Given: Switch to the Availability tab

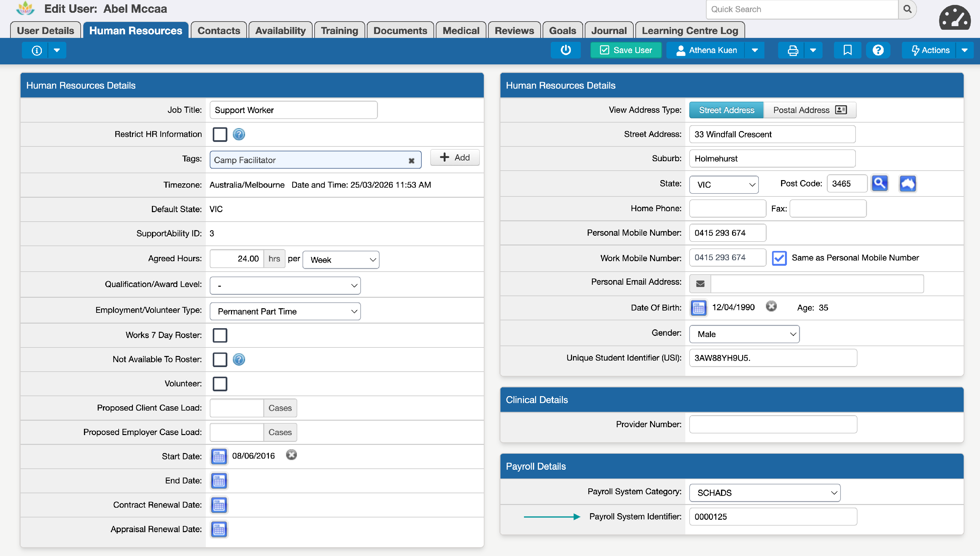Looking at the screenshot, I should coord(280,30).
